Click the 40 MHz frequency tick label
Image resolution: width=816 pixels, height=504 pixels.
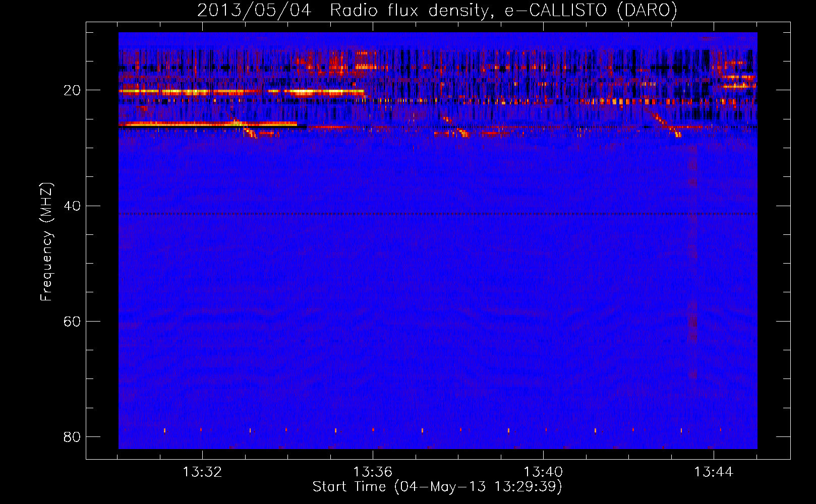tap(72, 206)
